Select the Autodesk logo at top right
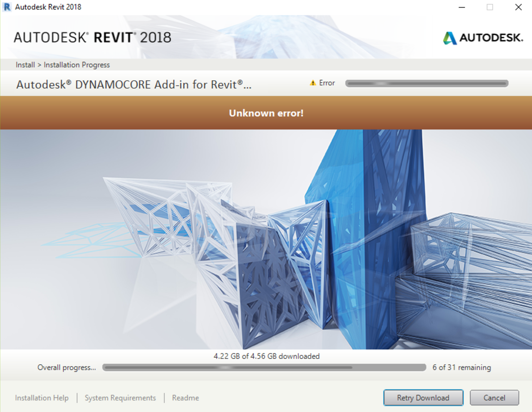Screen dimensions: 532x412 point(483,37)
